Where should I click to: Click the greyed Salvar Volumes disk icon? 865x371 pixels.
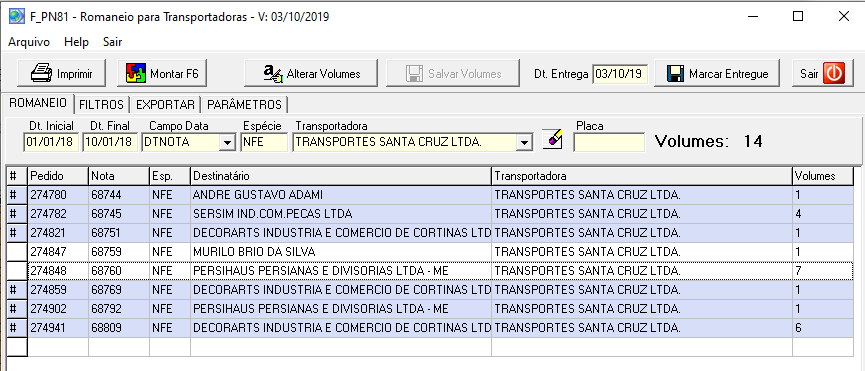414,73
